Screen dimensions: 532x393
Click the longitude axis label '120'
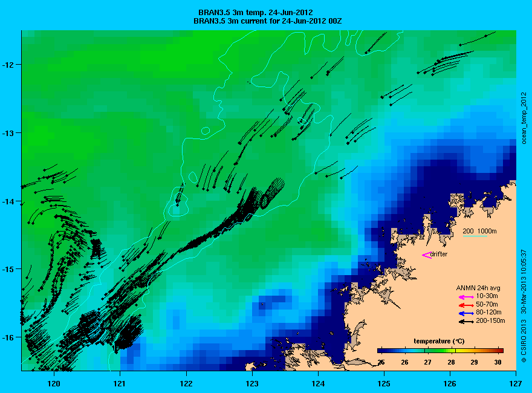tap(54, 383)
